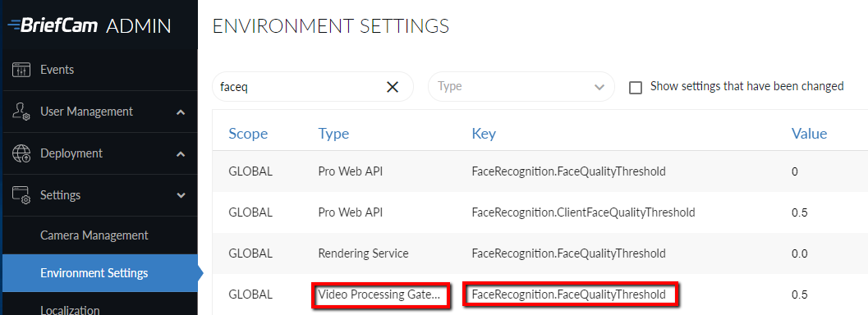The height and width of the screenshot is (315, 868).
Task: Sort the table by Value column
Action: [x=810, y=134]
